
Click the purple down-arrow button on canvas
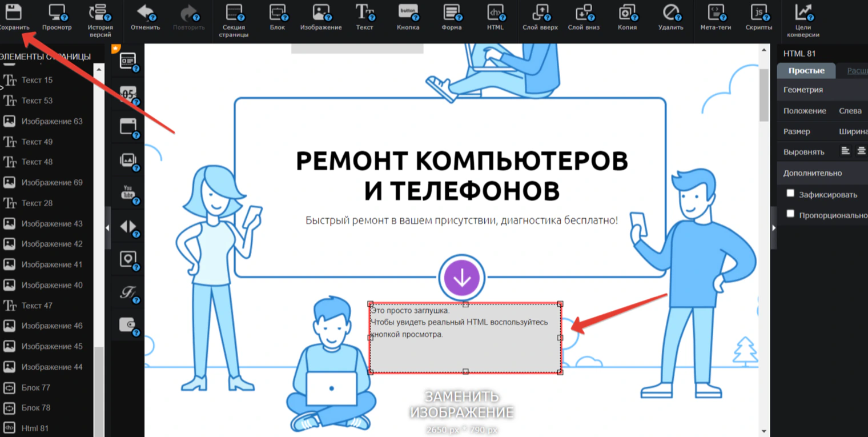pos(461,278)
